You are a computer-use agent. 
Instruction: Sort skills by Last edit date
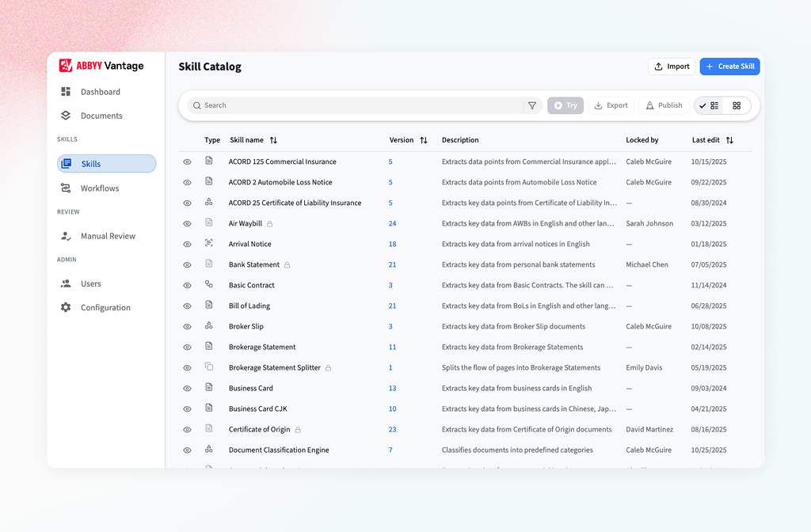point(729,140)
